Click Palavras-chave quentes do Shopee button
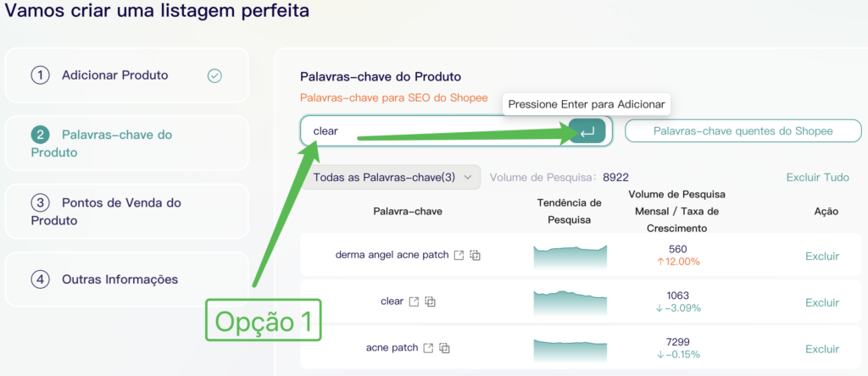 tap(743, 131)
